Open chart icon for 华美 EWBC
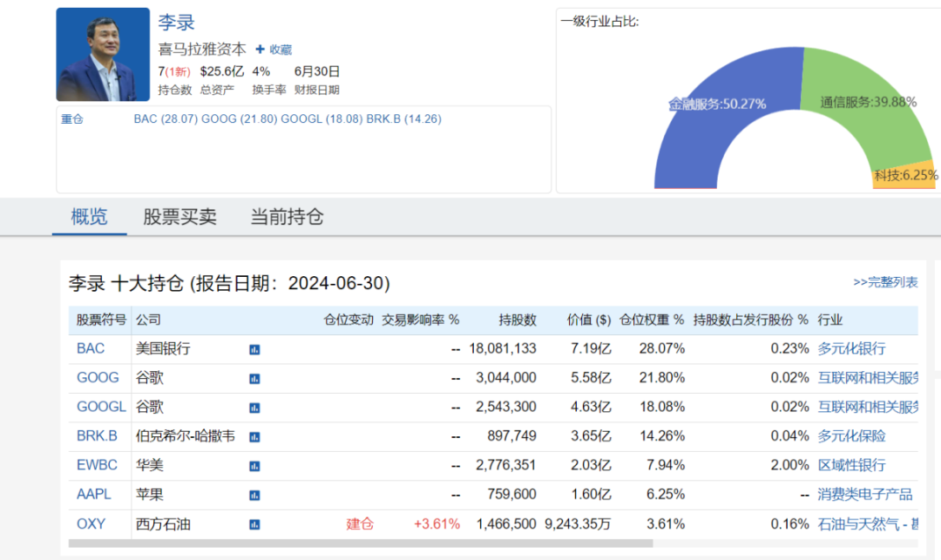The height and width of the screenshot is (560, 941). pyautogui.click(x=254, y=466)
